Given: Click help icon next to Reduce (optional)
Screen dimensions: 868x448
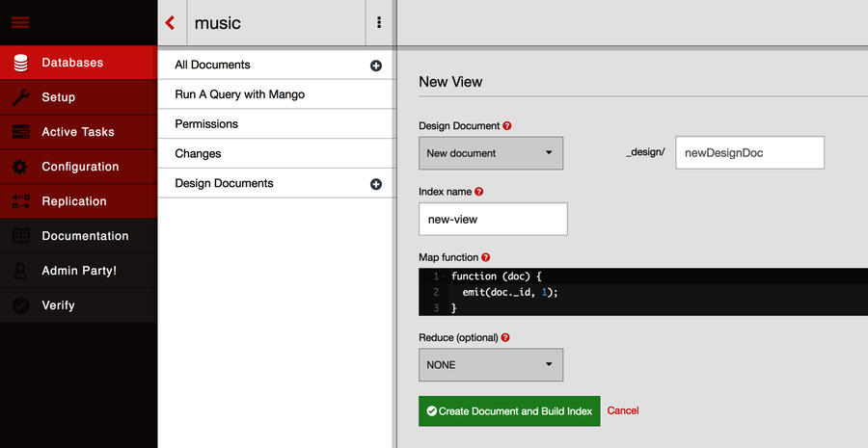Looking at the screenshot, I should tap(504, 338).
